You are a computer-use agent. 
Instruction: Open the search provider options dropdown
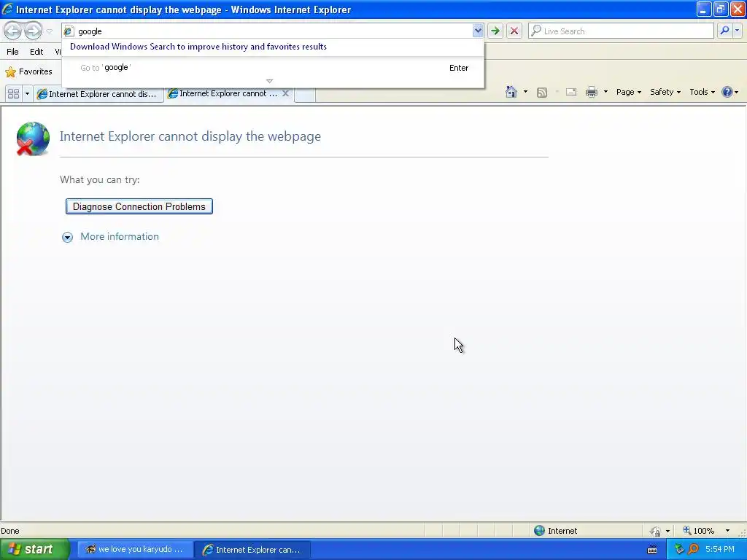pyautogui.click(x=737, y=31)
